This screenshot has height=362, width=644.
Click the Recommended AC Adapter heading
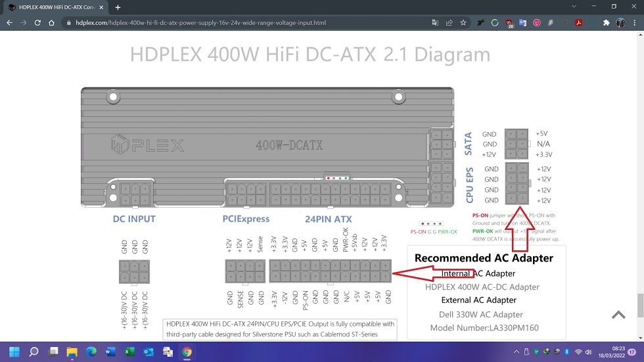click(x=484, y=258)
